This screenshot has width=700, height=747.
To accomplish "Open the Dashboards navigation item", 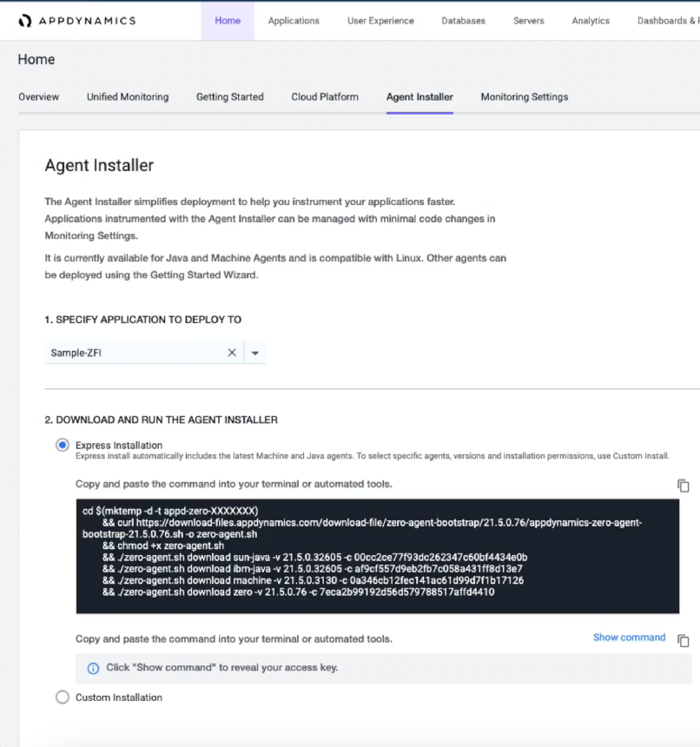I will coord(668,21).
